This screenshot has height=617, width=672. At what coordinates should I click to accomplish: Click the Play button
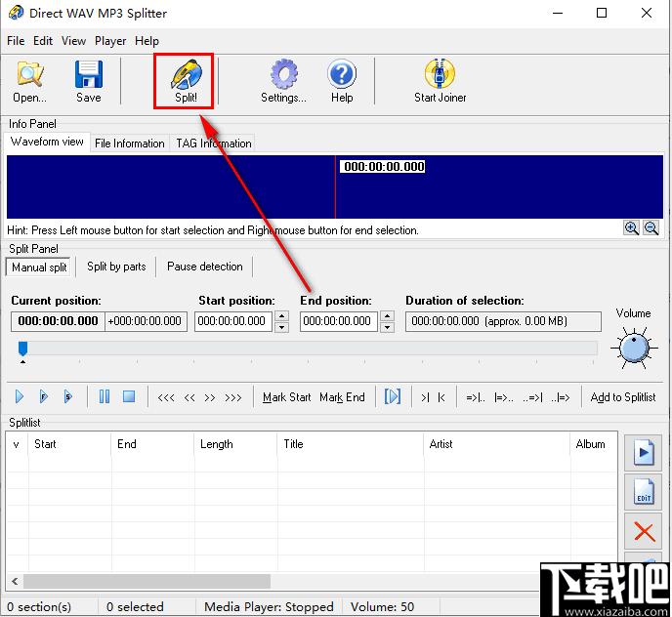click(x=20, y=396)
